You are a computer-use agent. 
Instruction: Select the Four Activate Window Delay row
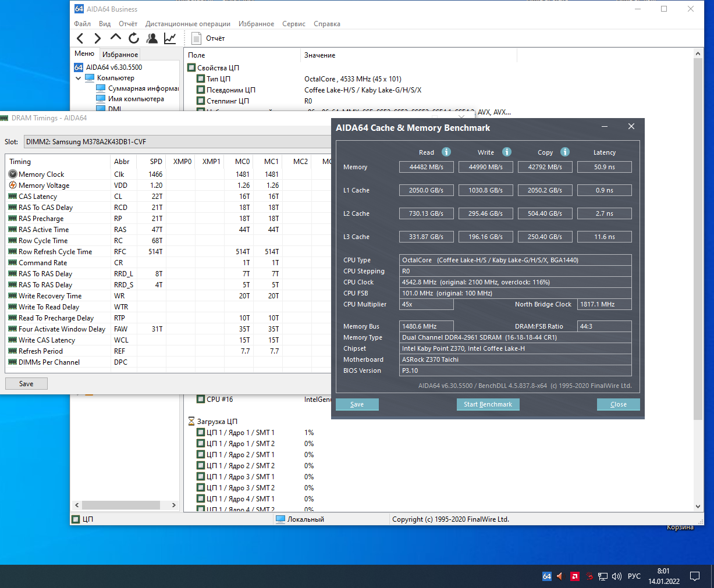[x=169, y=329]
